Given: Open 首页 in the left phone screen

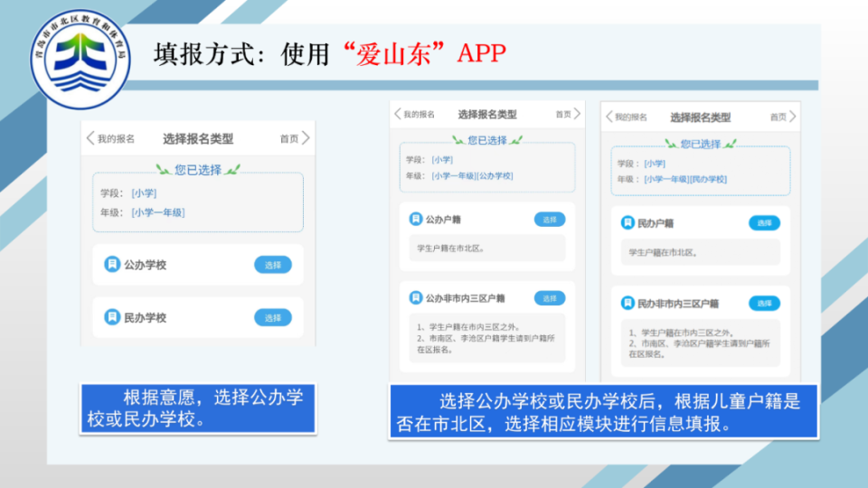Looking at the screenshot, I should (289, 139).
